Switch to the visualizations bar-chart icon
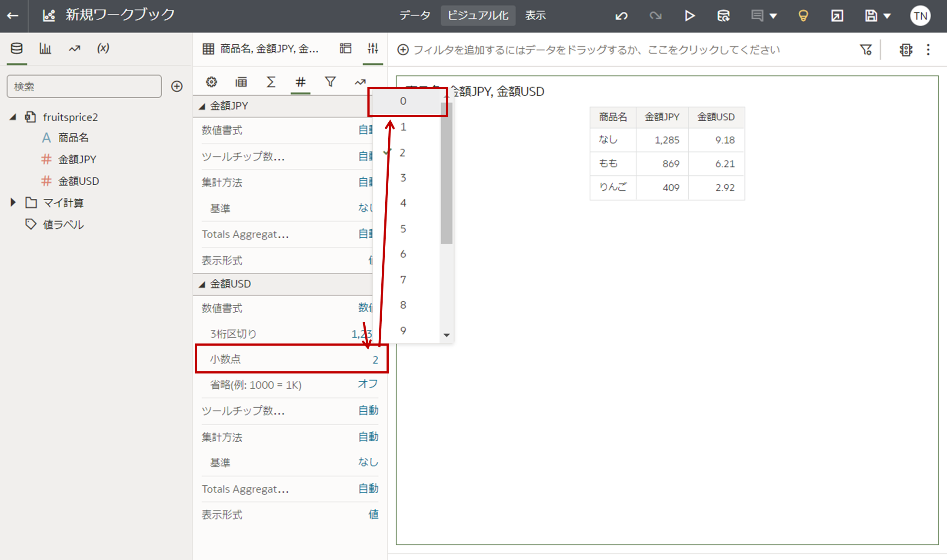 click(45, 48)
